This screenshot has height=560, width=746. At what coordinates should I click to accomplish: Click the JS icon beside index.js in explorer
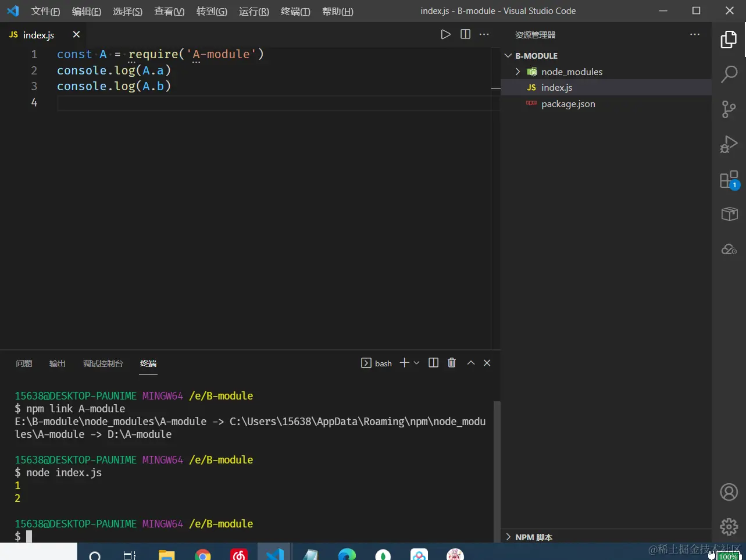click(531, 88)
